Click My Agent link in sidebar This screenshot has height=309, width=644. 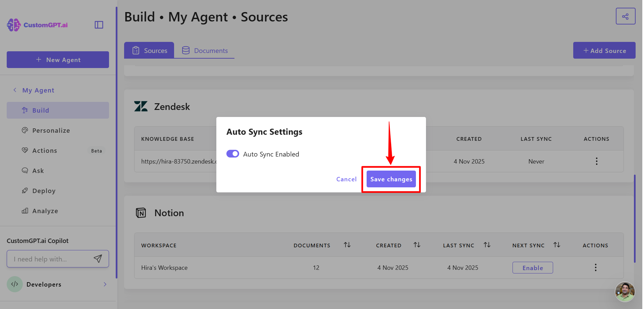[38, 90]
